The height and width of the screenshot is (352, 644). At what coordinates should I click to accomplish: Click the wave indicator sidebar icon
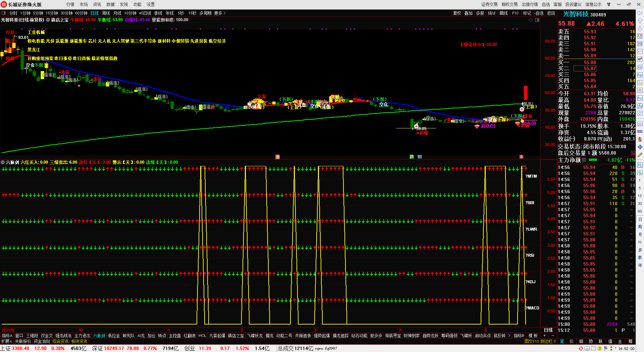(640, 124)
